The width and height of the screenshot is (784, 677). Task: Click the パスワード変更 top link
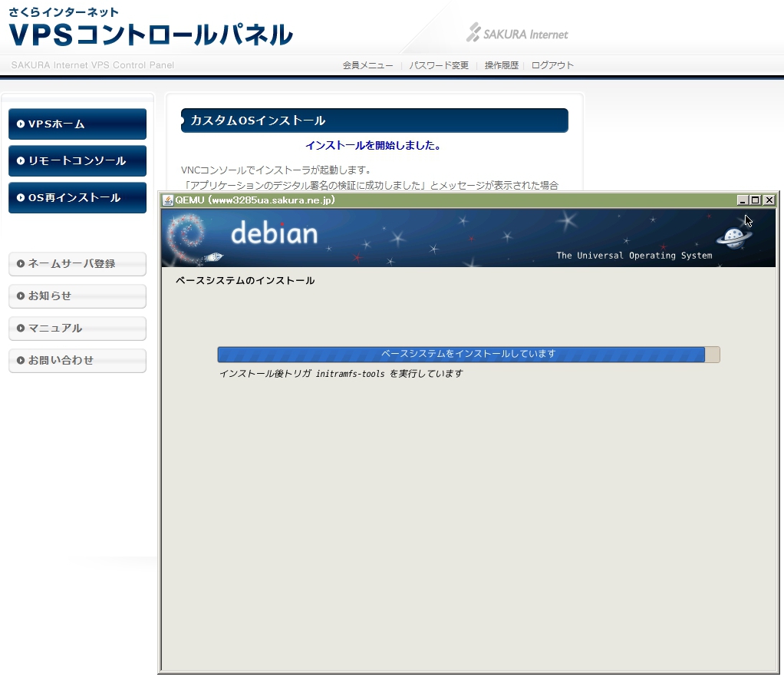(439, 65)
